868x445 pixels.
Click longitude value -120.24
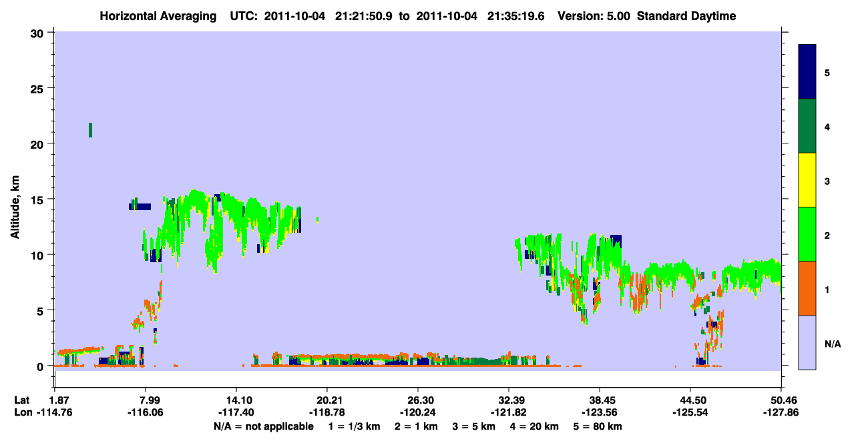click(417, 413)
